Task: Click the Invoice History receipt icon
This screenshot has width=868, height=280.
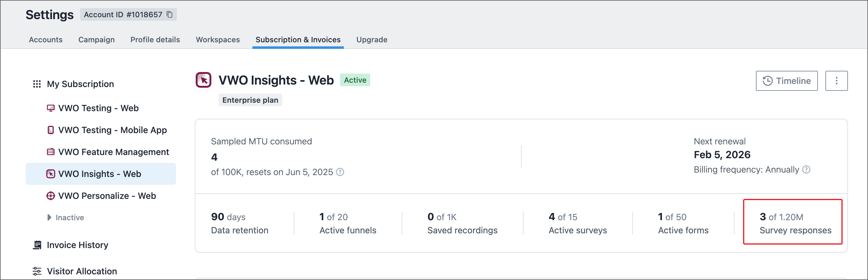Action: pos(37,245)
